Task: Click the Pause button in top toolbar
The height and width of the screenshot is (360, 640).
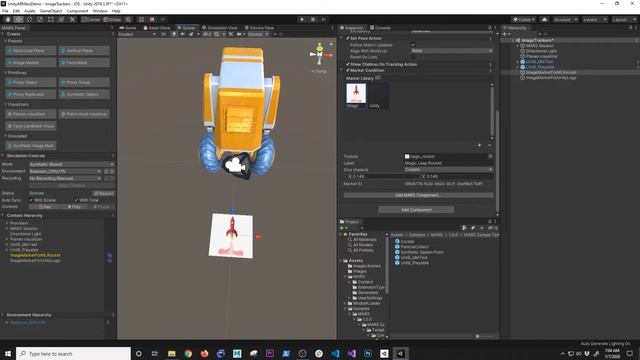Action: coord(313,19)
